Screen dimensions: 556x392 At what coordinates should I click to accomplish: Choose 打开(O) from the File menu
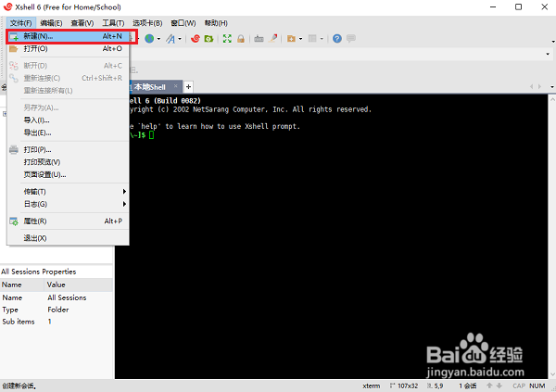[68, 48]
